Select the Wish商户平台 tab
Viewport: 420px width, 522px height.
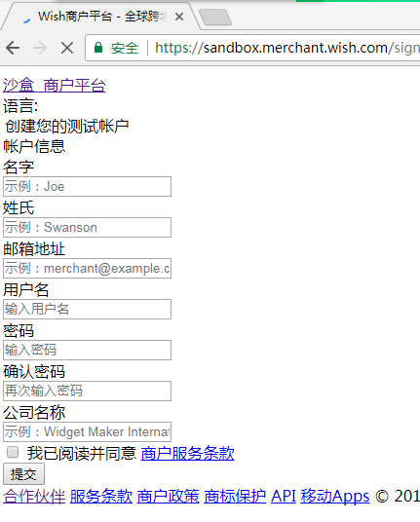point(100,17)
